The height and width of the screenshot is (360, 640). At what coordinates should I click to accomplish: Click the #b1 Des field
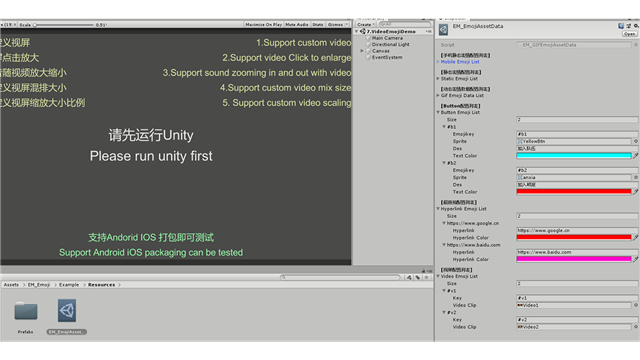[577, 149]
